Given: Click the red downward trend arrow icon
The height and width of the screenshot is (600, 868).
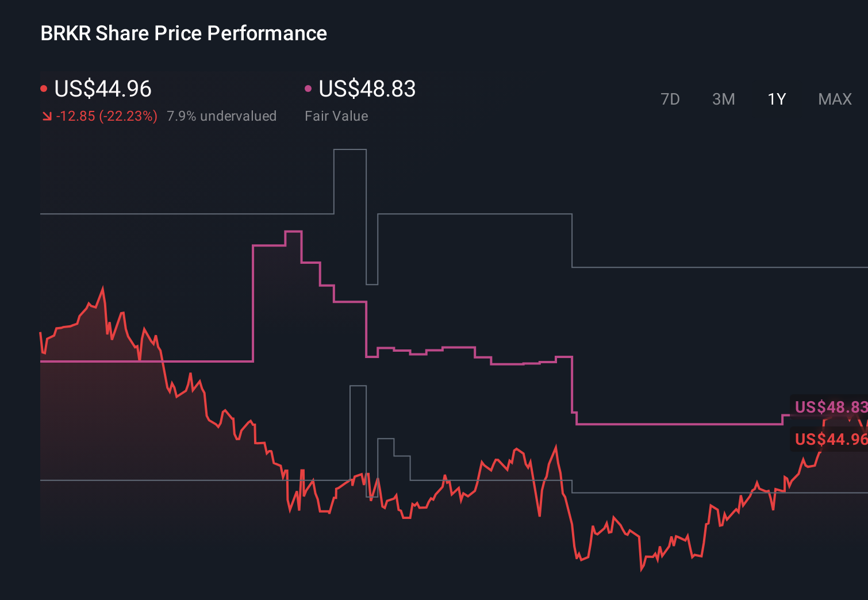Looking at the screenshot, I should click(47, 116).
